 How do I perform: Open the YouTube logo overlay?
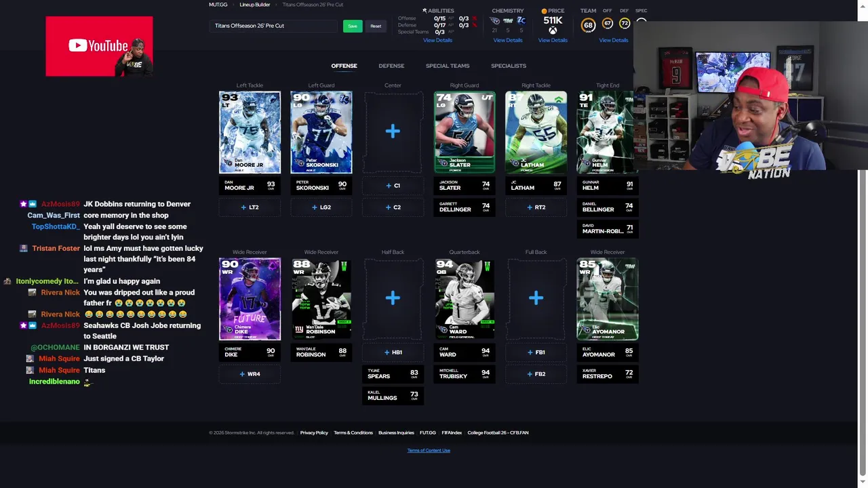[x=99, y=46]
